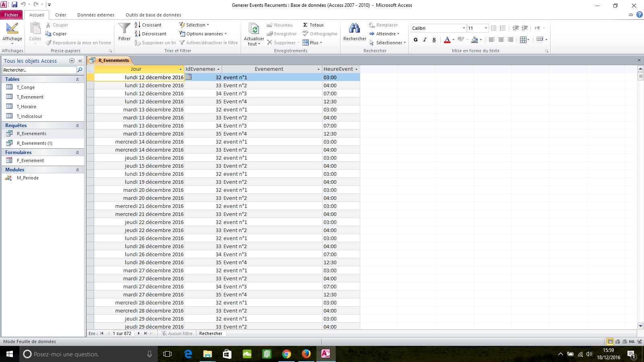Screen dimensions: 644x362
Task: Open File Explorer from the taskbar
Action: (207, 354)
